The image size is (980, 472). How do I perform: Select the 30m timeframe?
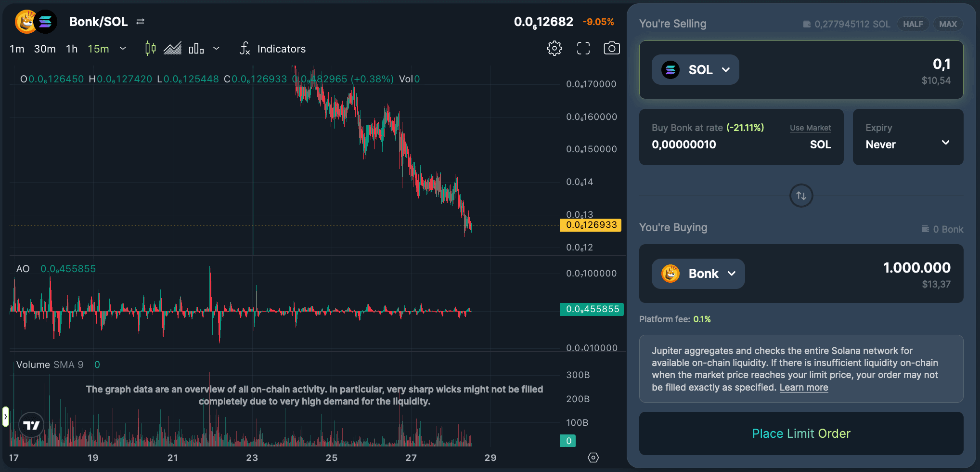coord(45,49)
